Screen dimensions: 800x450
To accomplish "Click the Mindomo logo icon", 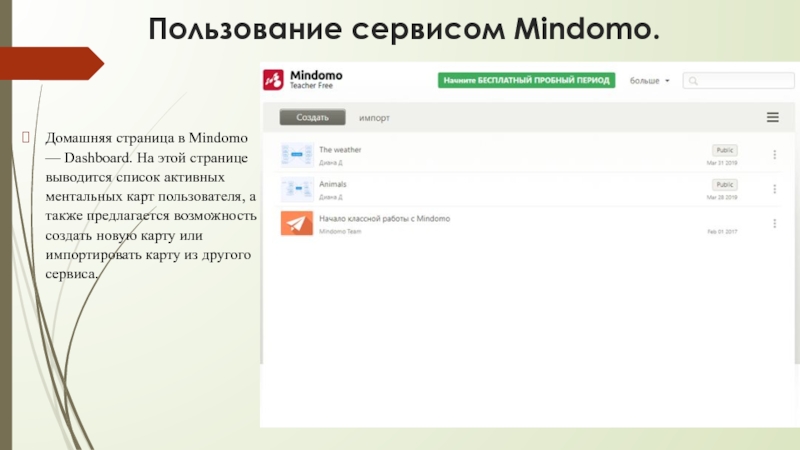I will (273, 80).
